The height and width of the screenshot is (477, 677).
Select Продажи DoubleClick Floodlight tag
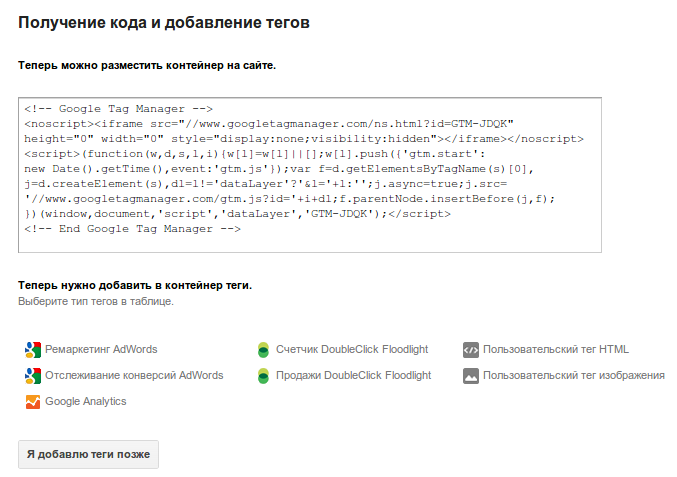tap(353, 376)
